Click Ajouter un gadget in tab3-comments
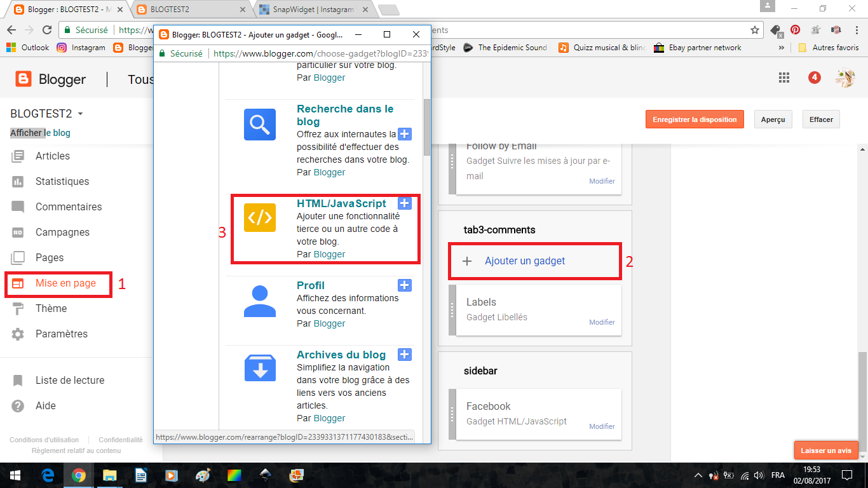 point(524,261)
